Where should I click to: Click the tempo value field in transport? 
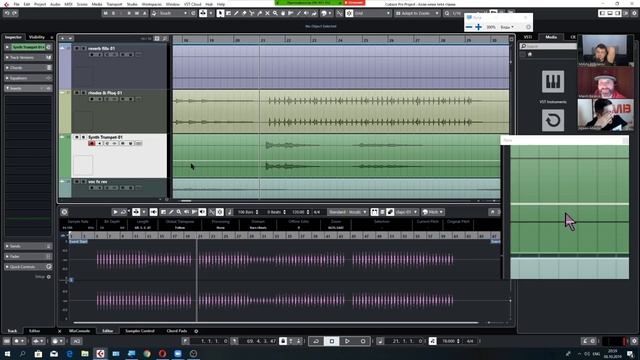tap(449, 341)
